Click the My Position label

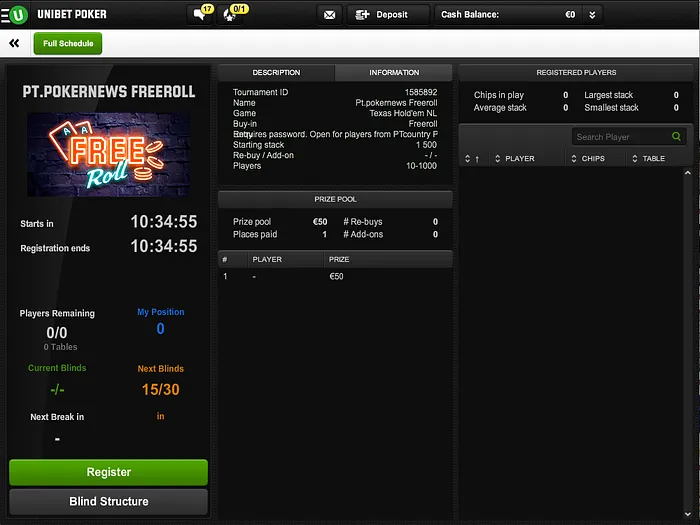(x=161, y=312)
